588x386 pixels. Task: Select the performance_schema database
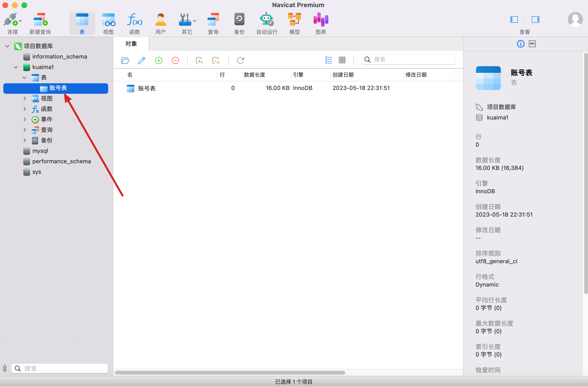57,161
